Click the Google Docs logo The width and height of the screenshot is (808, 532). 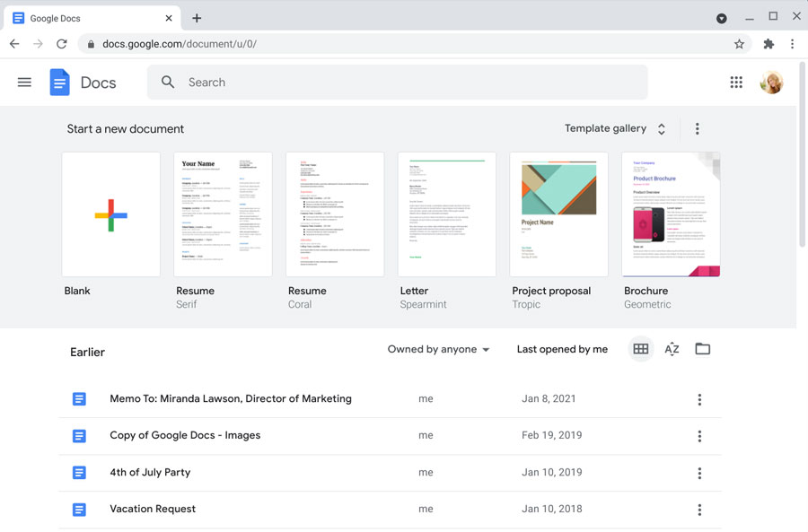pos(59,82)
